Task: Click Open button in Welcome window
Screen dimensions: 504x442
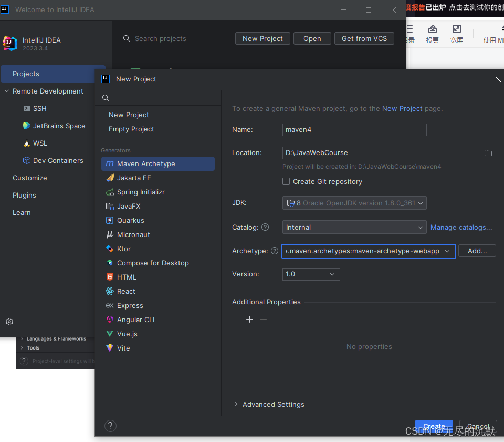Action: tap(312, 38)
